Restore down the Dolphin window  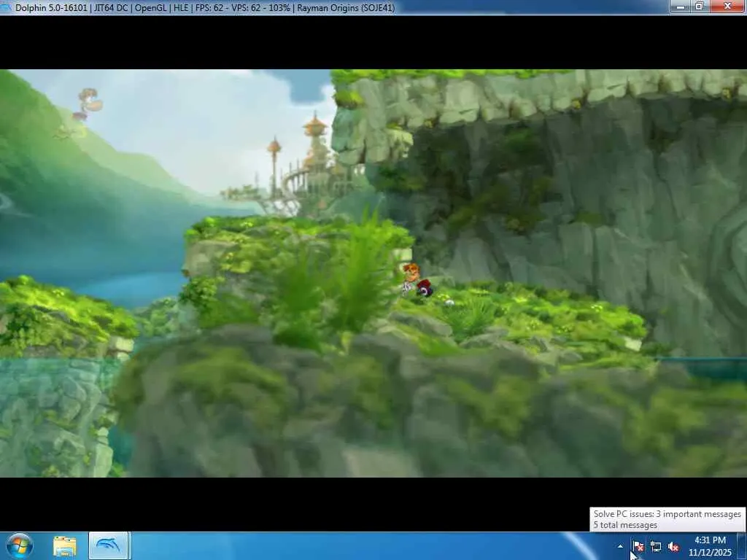pyautogui.click(x=700, y=6)
